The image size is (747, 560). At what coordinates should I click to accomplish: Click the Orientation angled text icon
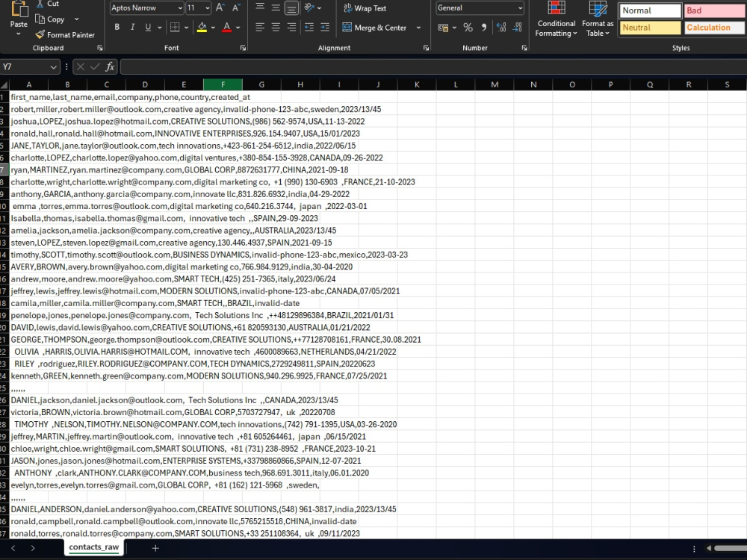[309, 7]
